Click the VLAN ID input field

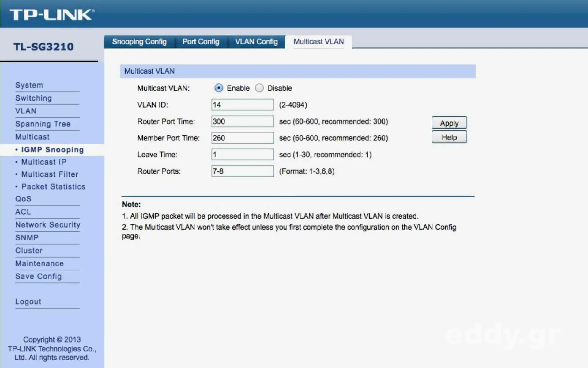click(242, 105)
